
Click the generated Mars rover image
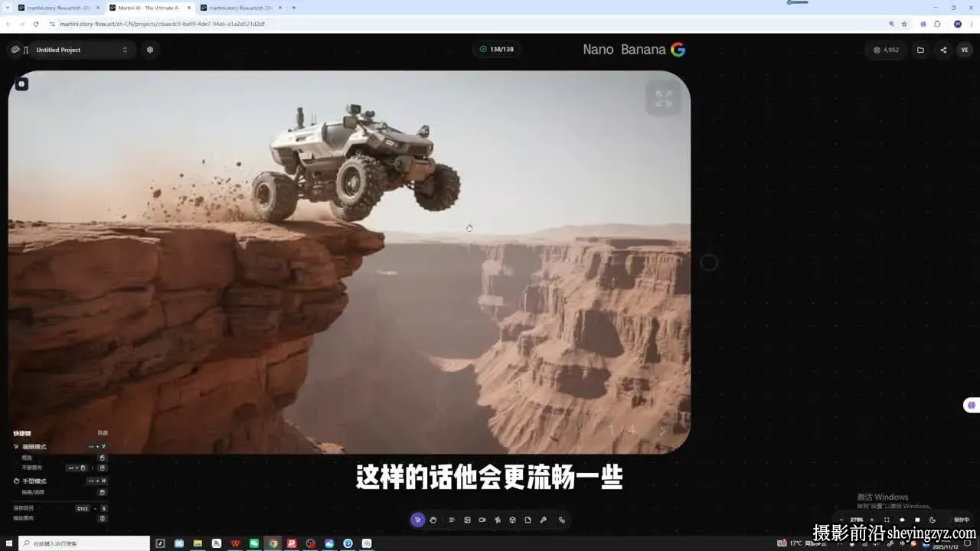tap(349, 262)
